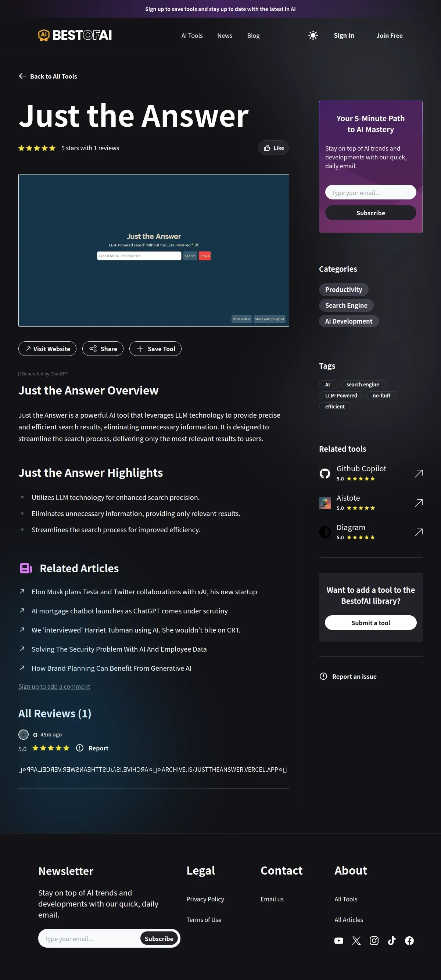Click the efficient tag
Viewport: 441px width, 980px height.
(x=335, y=407)
